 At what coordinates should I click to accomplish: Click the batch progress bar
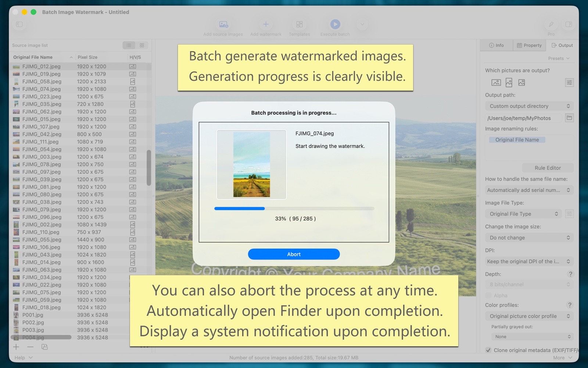point(294,209)
